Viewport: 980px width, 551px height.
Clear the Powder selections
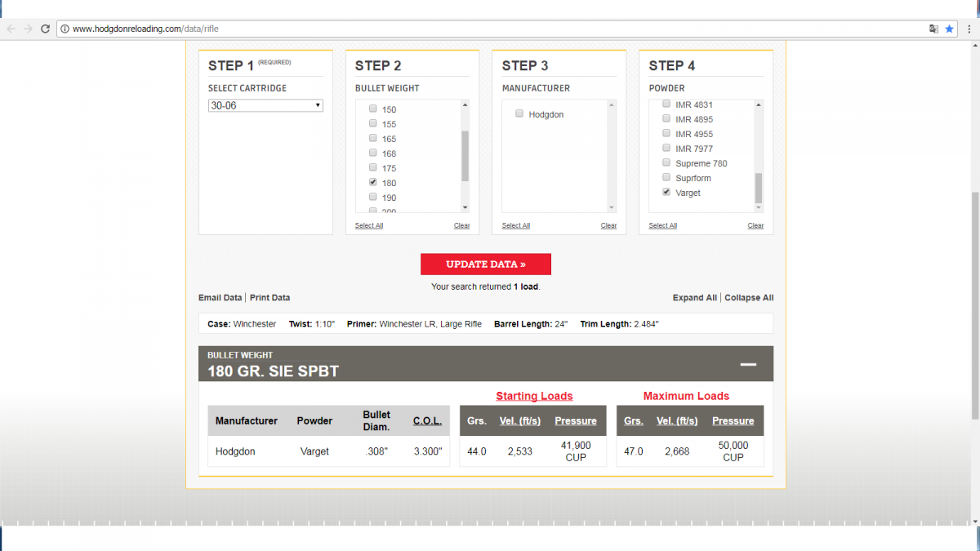coord(756,225)
